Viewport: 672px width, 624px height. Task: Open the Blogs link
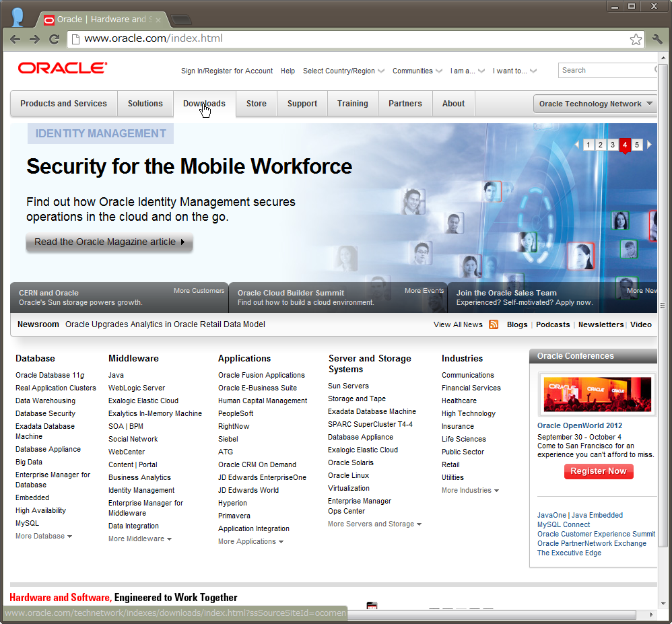tap(517, 325)
